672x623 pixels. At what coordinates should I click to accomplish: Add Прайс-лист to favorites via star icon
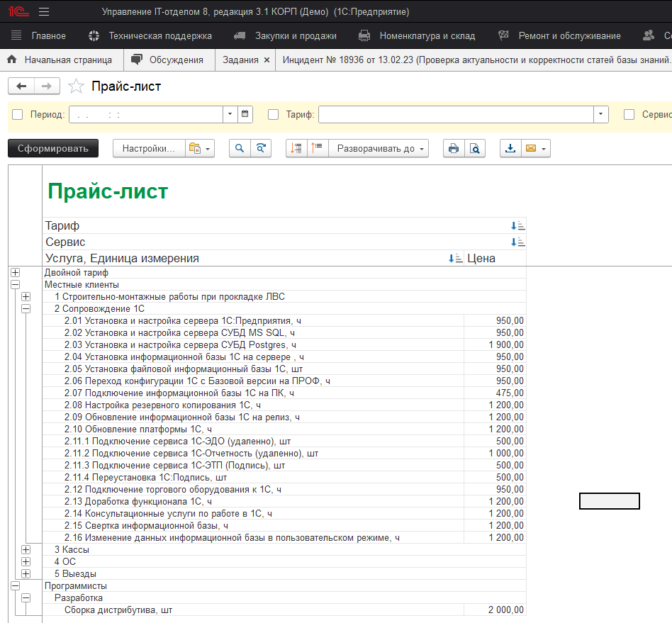74,85
